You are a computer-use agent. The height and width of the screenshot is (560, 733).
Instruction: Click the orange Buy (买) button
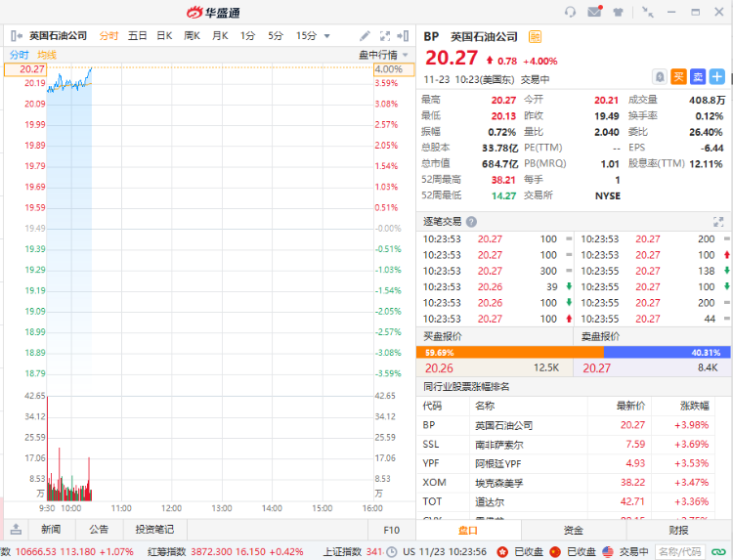679,76
